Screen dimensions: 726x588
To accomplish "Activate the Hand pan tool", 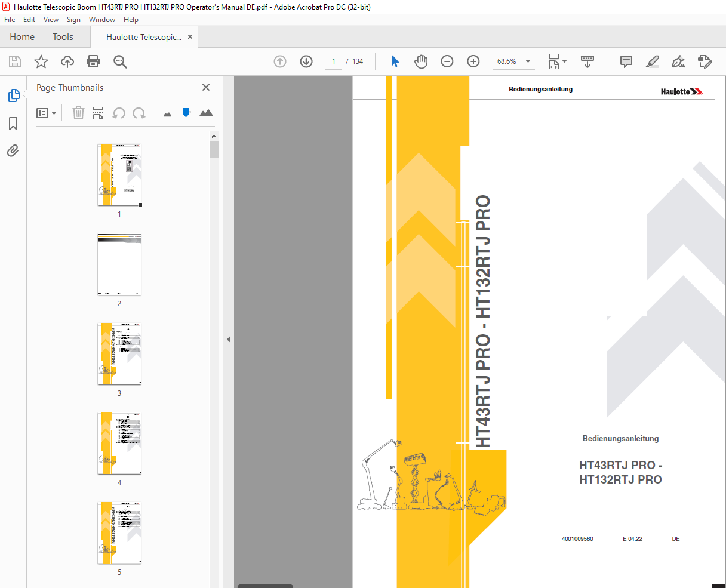I will point(421,61).
